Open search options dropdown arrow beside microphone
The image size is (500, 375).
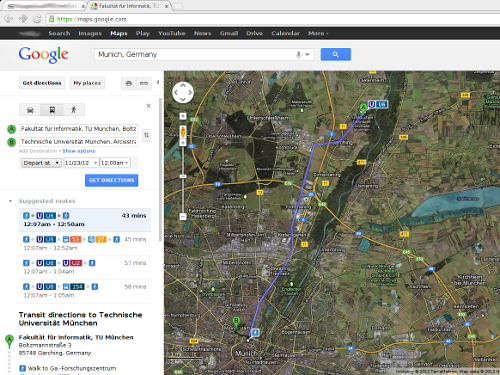pyautogui.click(x=307, y=54)
